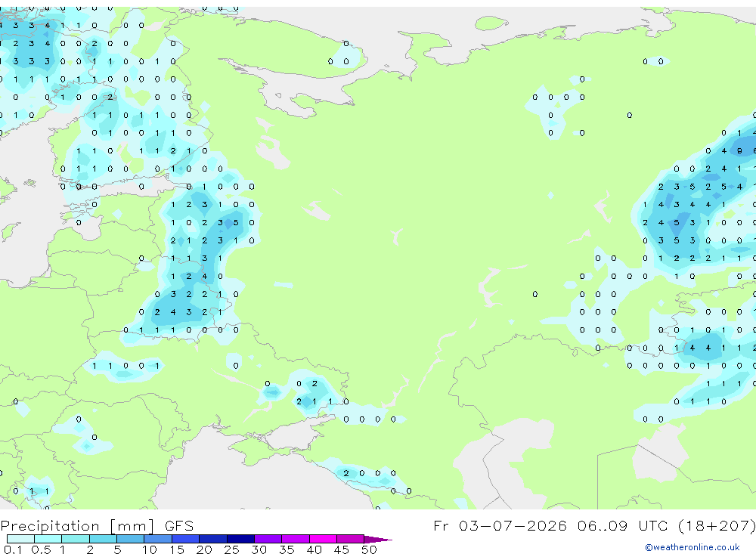Click the '35' legend scale label
The image size is (756, 554).
point(287,549)
